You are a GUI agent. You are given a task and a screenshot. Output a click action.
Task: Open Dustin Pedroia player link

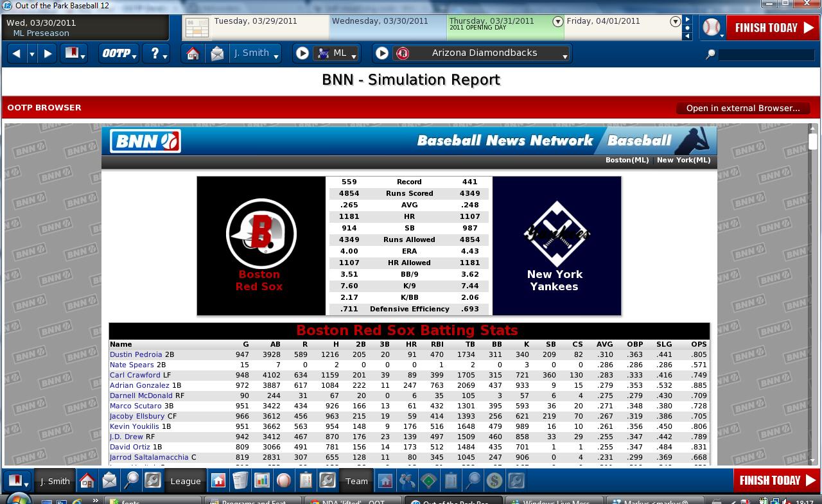click(x=136, y=354)
